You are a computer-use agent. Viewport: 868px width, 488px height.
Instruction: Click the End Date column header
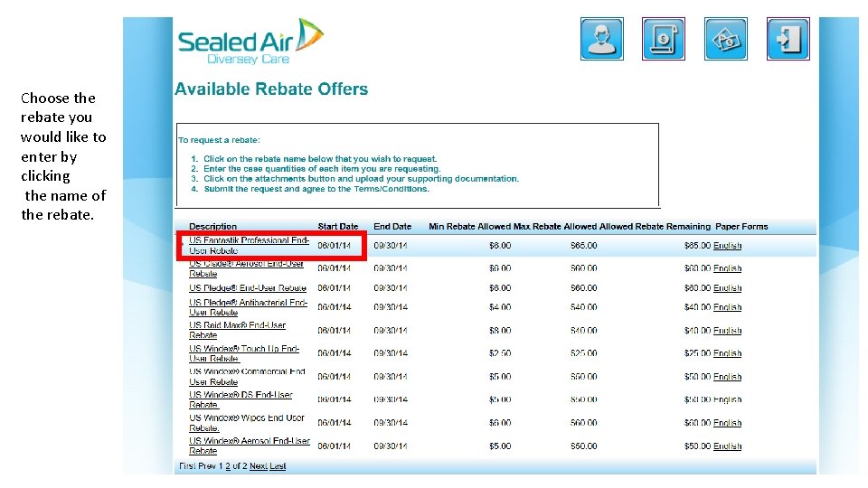[392, 226]
